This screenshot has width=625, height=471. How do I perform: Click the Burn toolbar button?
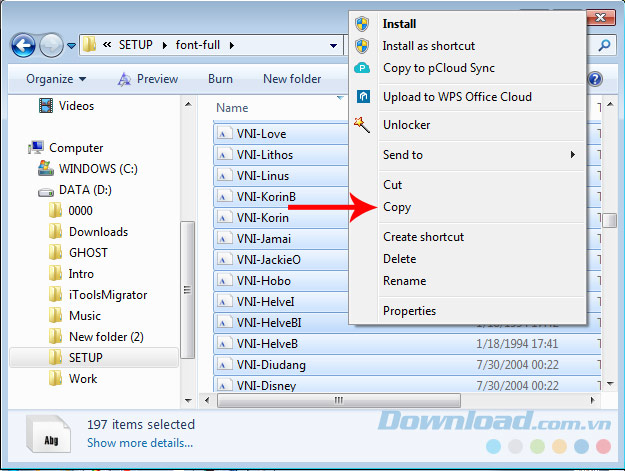220,79
